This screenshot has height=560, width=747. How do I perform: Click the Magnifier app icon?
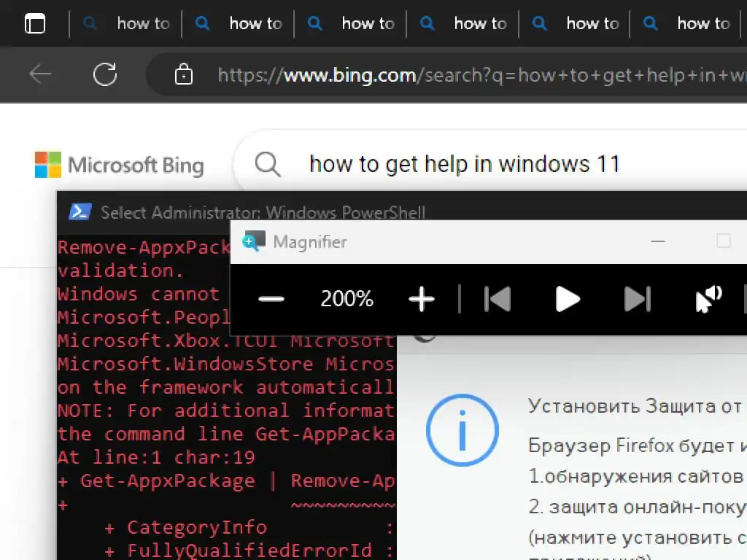point(254,241)
